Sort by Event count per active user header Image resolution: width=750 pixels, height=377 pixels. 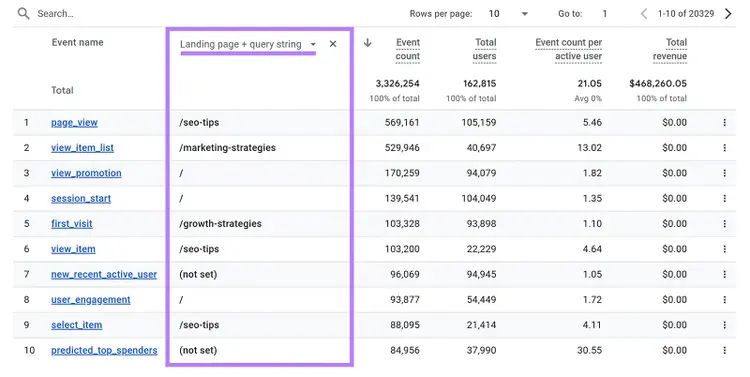pos(569,49)
